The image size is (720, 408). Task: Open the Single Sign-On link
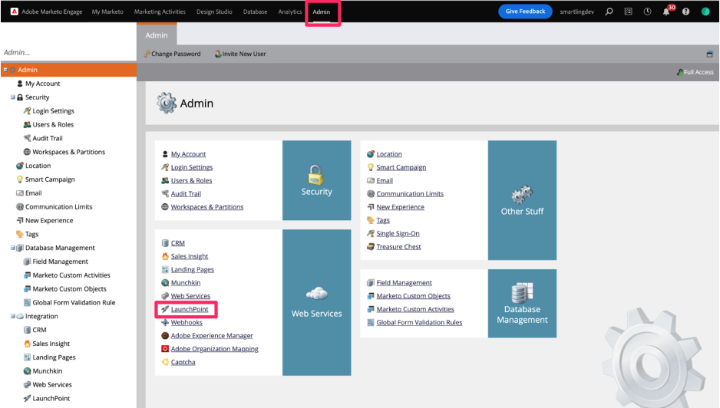[398, 234]
